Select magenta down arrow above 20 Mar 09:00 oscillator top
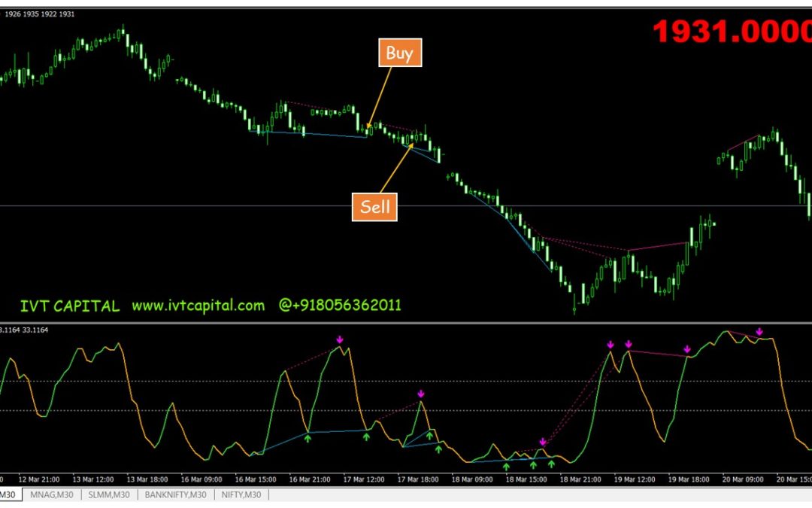The image size is (812, 508). coord(759,332)
